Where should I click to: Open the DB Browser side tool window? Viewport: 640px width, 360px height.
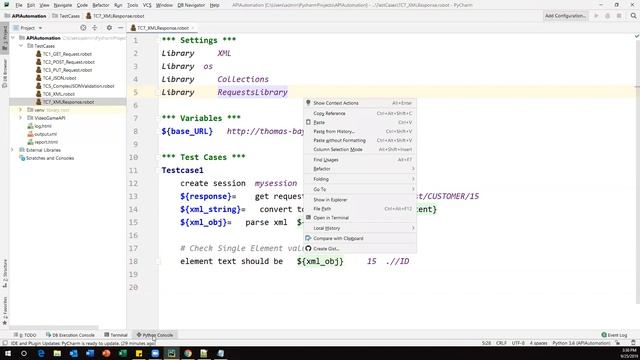click(x=4, y=73)
